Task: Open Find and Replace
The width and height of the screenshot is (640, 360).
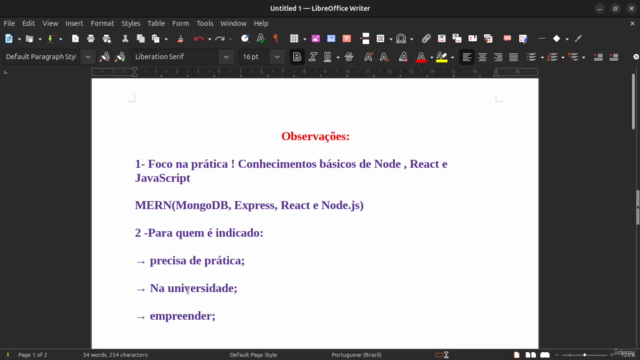Action: click(245, 39)
